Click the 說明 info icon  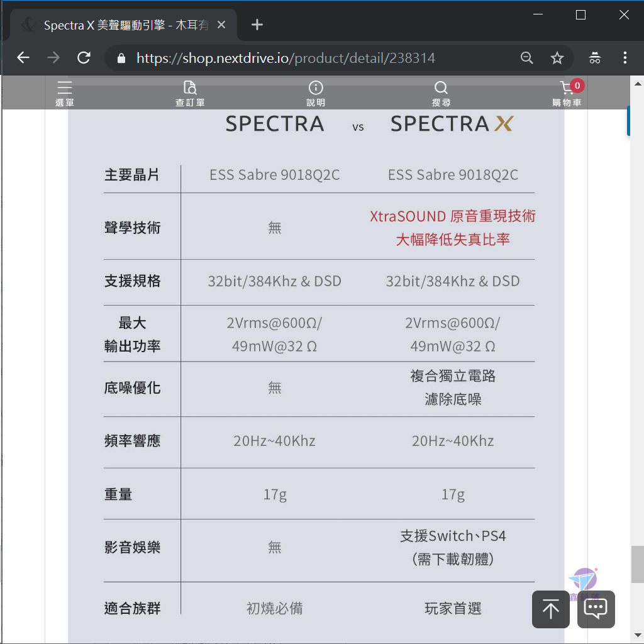click(x=316, y=93)
